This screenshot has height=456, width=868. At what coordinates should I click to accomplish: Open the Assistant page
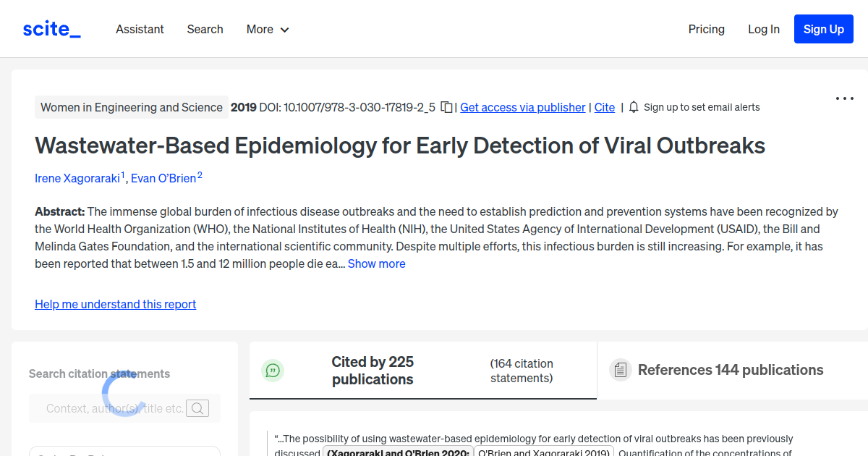tap(140, 29)
